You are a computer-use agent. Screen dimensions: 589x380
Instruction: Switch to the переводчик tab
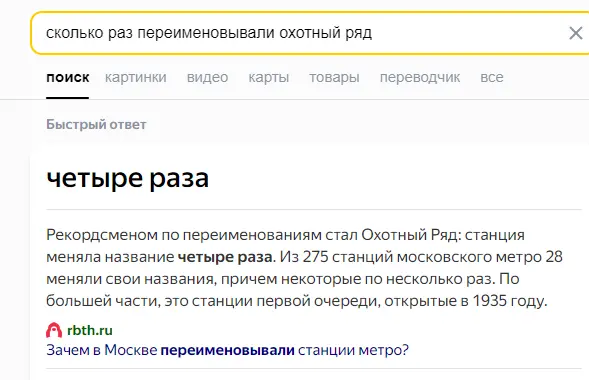click(420, 77)
